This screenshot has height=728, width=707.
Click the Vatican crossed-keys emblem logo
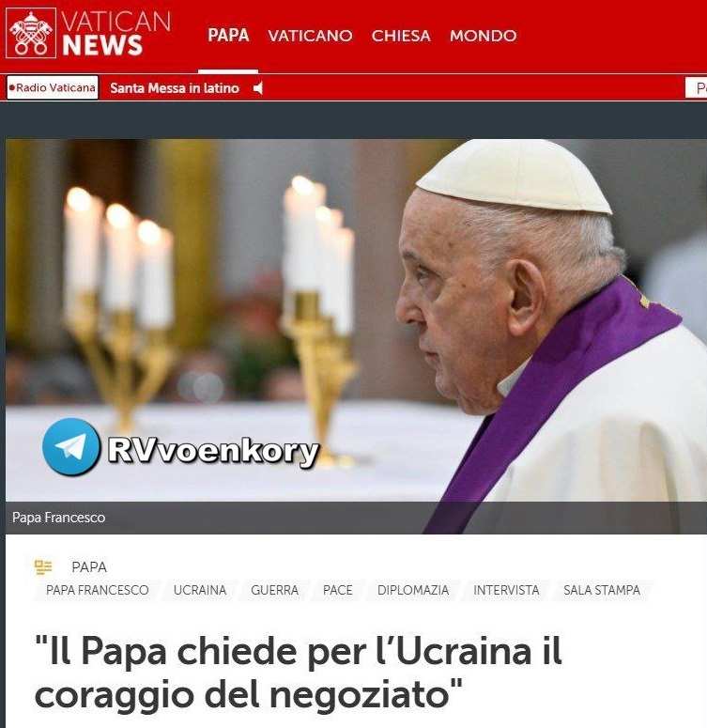click(x=31, y=33)
